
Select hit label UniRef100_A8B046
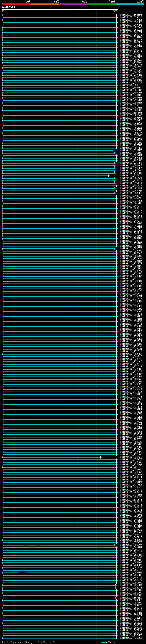tap(131, 254)
